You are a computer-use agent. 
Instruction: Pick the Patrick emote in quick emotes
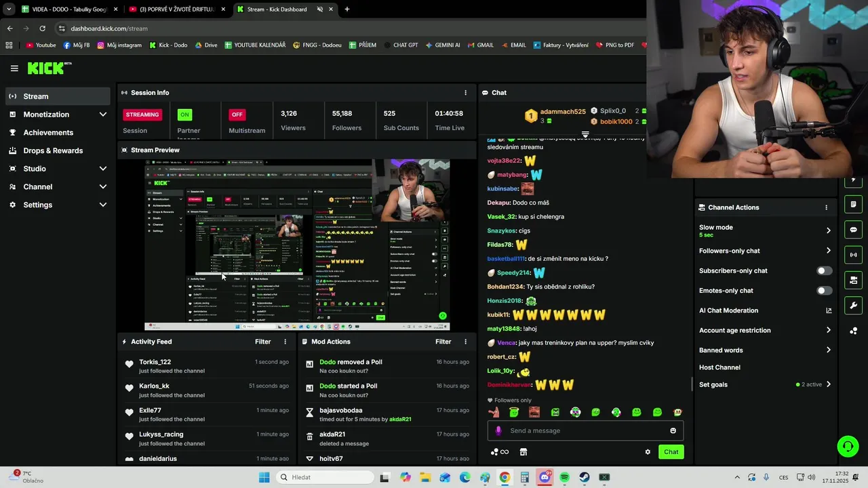[x=494, y=412]
